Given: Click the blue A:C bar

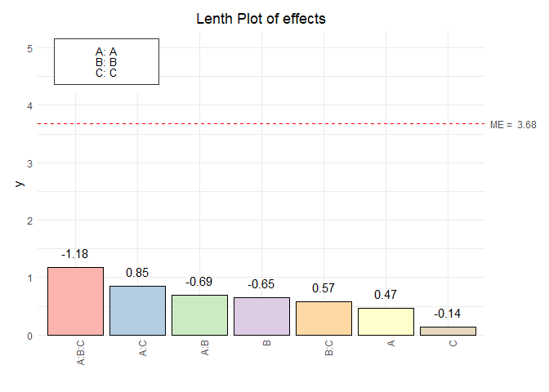Looking at the screenshot, I should [138, 310].
